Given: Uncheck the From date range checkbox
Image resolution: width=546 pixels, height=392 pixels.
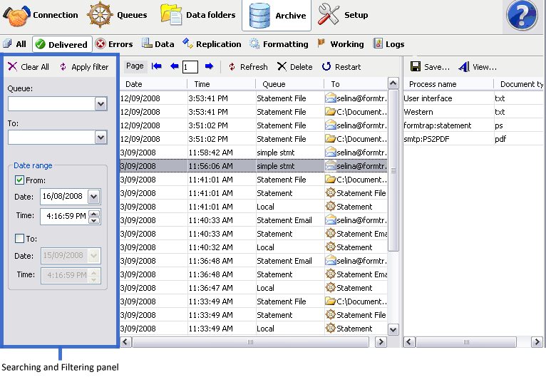Looking at the screenshot, I should pyautogui.click(x=19, y=180).
